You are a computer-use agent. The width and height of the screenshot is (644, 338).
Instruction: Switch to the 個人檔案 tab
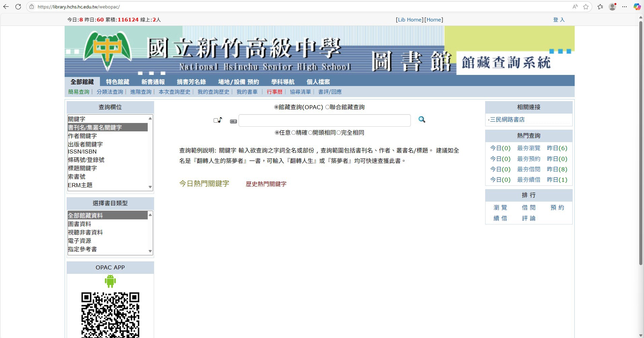point(318,82)
